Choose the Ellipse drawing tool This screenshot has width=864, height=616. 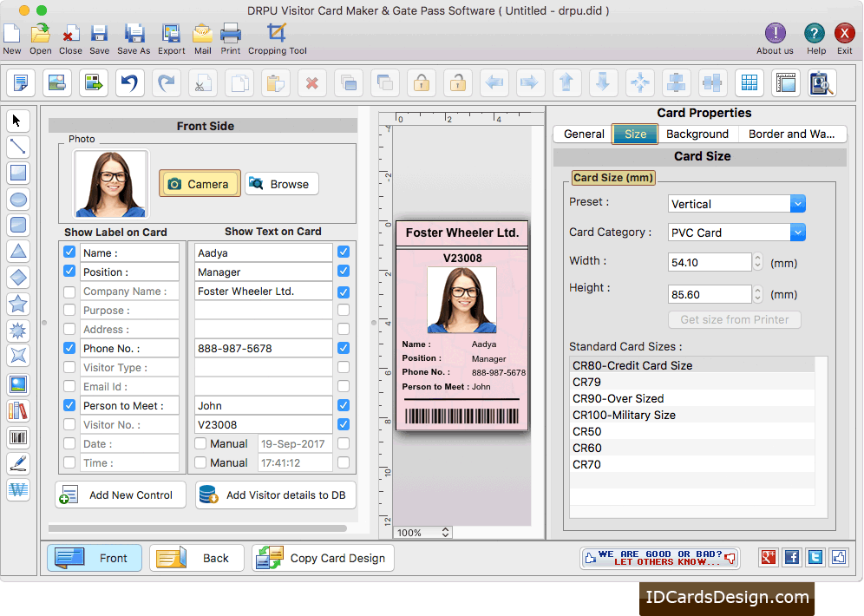tap(19, 200)
